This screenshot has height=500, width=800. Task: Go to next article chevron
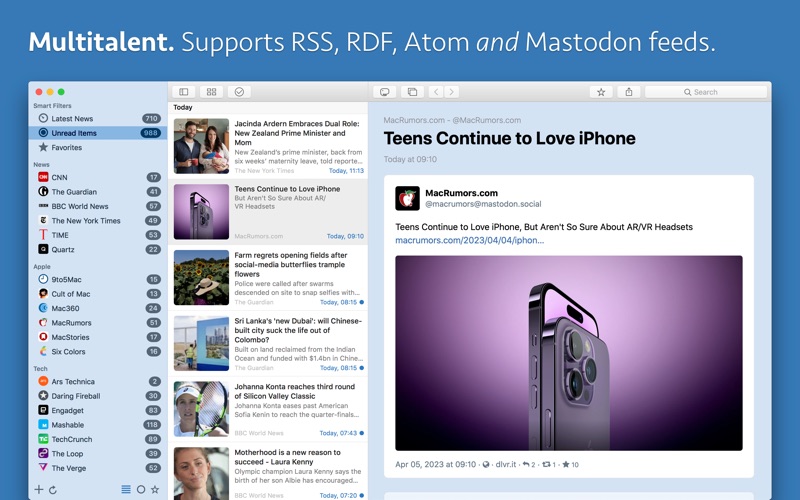tap(451, 92)
